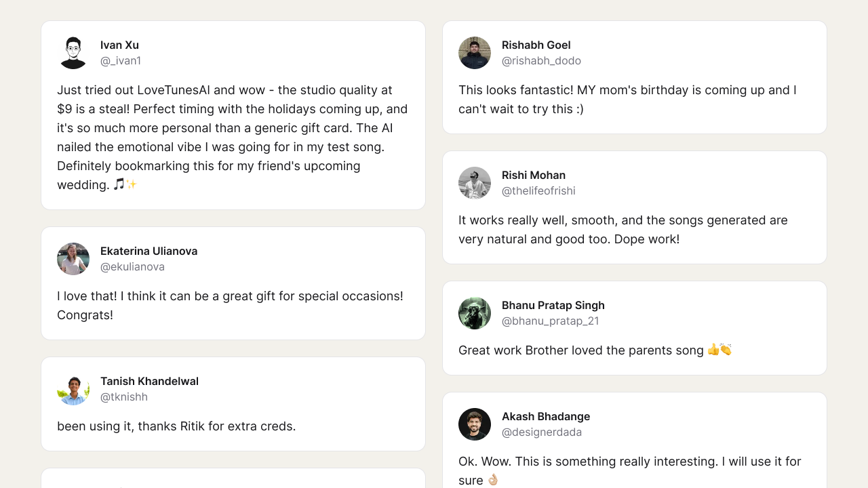Open the @tknishh handle

tap(124, 397)
